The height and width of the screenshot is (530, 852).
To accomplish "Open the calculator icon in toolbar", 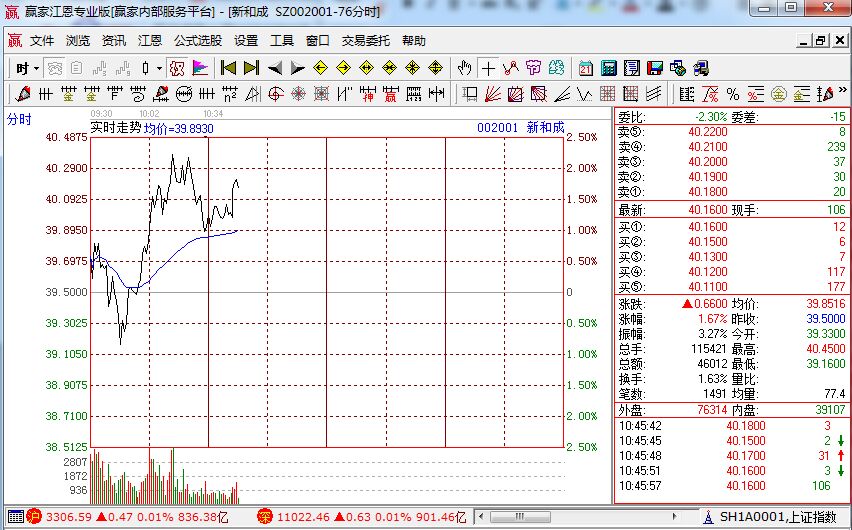I will (609, 68).
